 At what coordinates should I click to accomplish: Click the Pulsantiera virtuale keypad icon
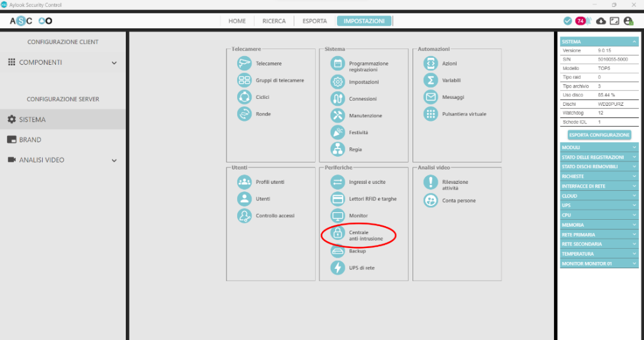click(x=431, y=114)
